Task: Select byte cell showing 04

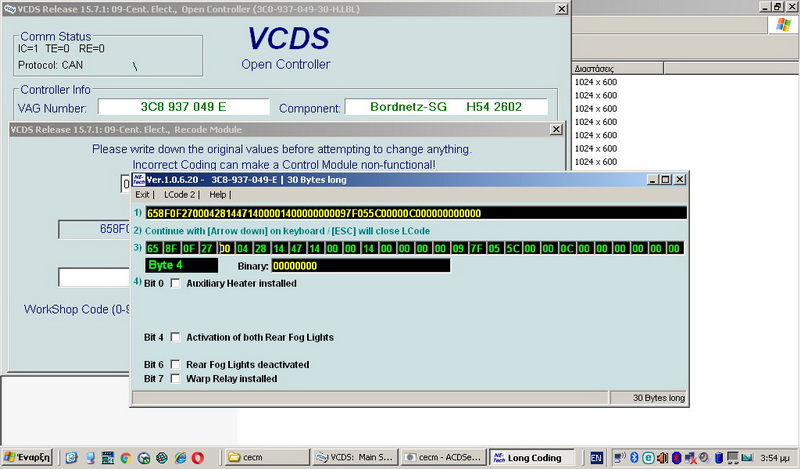Action: tap(243, 249)
